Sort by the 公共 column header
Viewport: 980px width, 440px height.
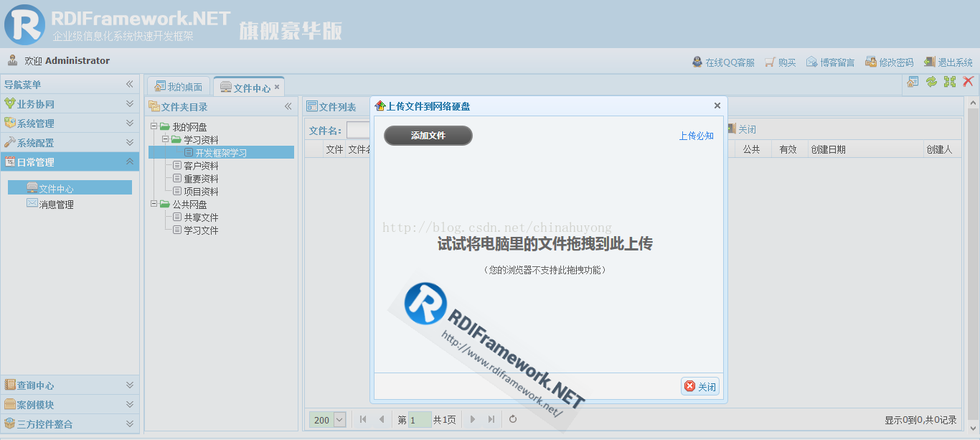pos(752,149)
